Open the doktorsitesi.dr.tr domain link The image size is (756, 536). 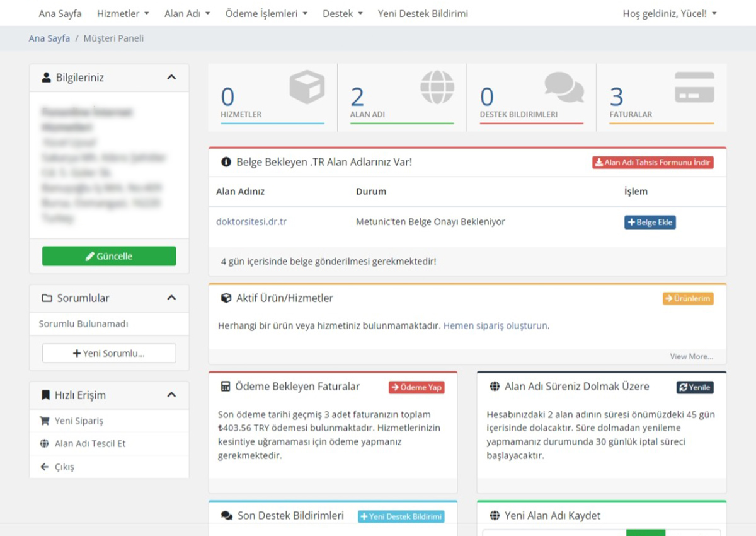coord(251,222)
